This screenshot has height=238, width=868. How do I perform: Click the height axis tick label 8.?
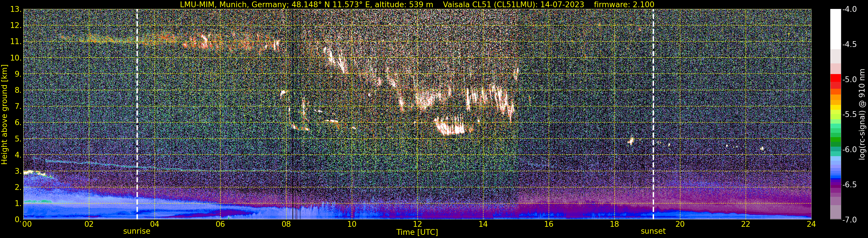pos(18,90)
